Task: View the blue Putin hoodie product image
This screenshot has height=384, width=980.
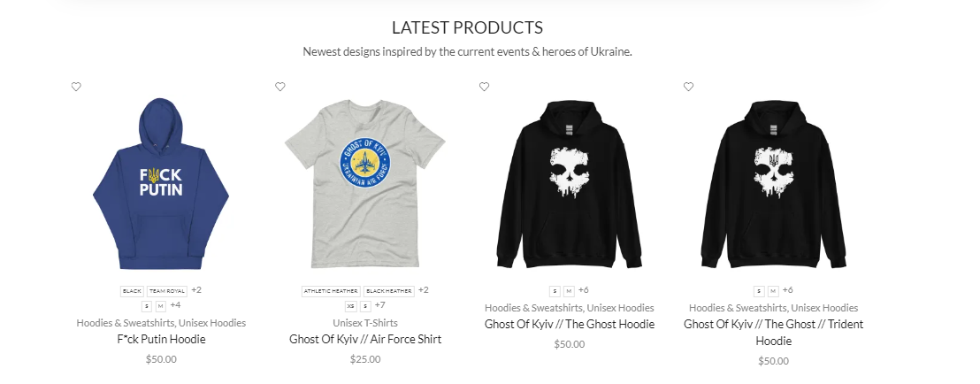Action: click(x=161, y=183)
